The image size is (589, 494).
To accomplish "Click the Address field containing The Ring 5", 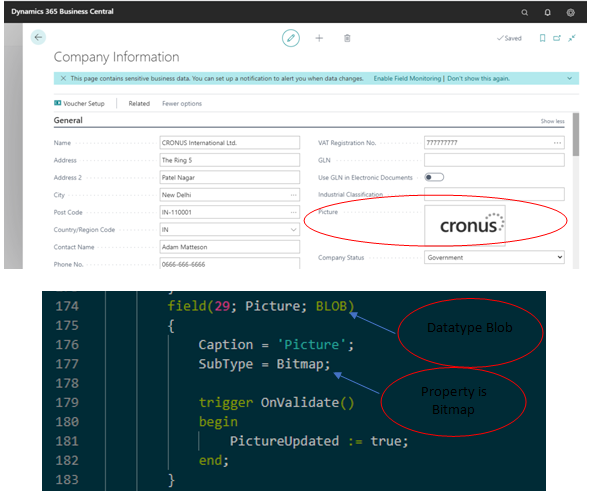I will click(x=230, y=160).
